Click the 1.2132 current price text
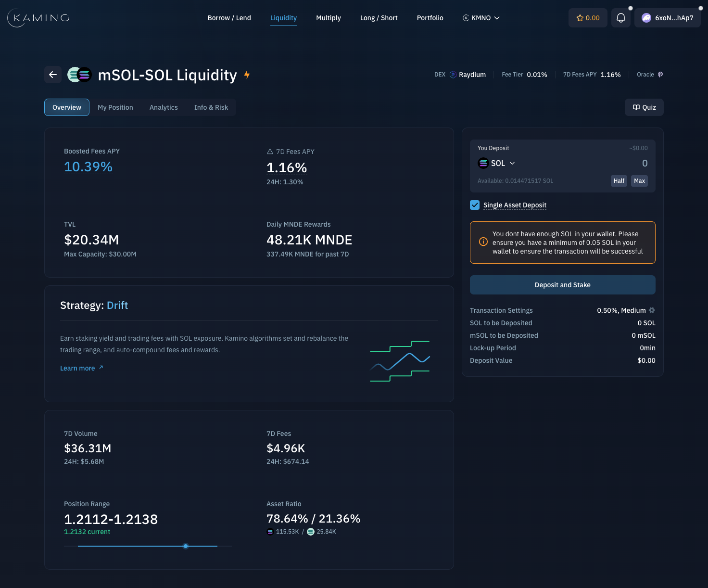 pyautogui.click(x=87, y=532)
